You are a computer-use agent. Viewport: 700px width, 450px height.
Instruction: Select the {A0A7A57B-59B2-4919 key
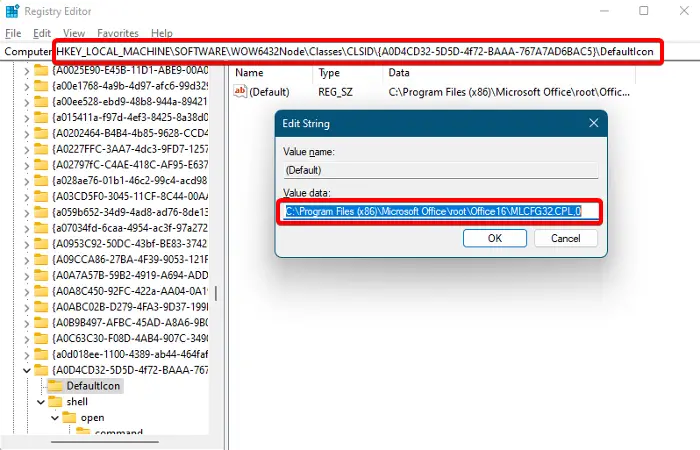(130, 275)
